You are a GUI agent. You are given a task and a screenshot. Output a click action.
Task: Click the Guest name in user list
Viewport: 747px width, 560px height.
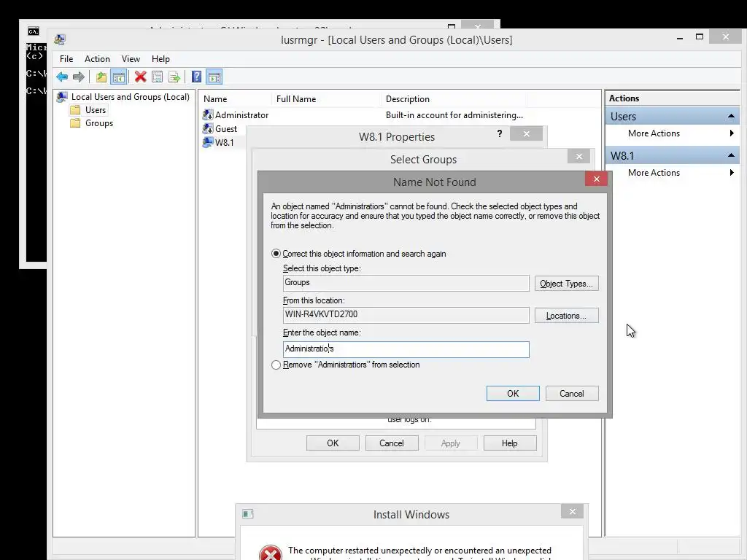click(x=226, y=128)
